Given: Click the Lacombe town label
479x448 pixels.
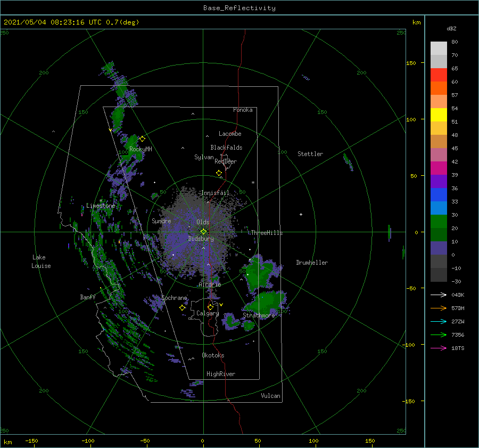Looking at the screenshot, I should [x=230, y=134].
